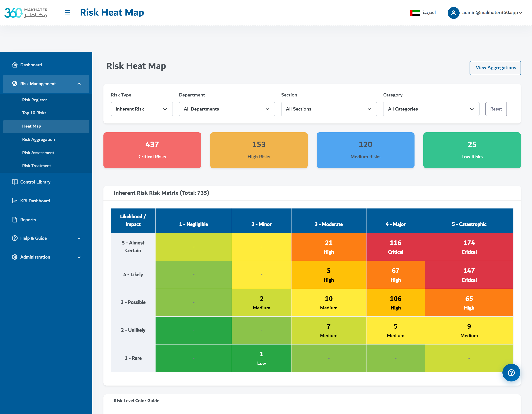Open the All Departments dropdown
This screenshot has width=532, height=414.
click(227, 109)
